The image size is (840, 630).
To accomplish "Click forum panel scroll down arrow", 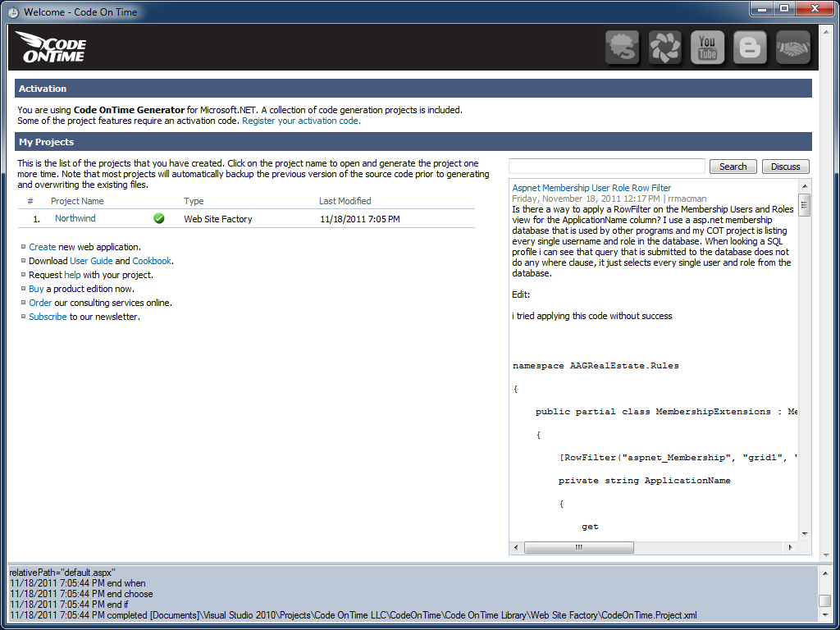I will [804, 534].
